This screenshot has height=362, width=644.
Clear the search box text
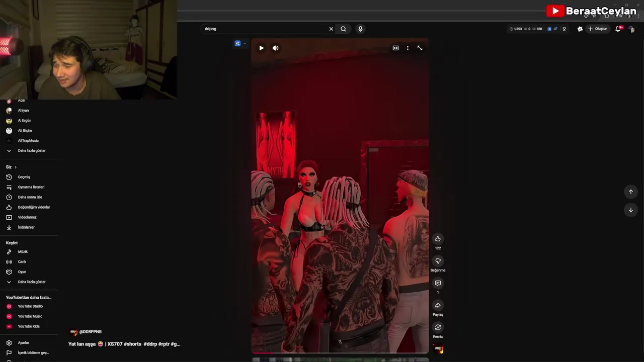[x=331, y=29]
